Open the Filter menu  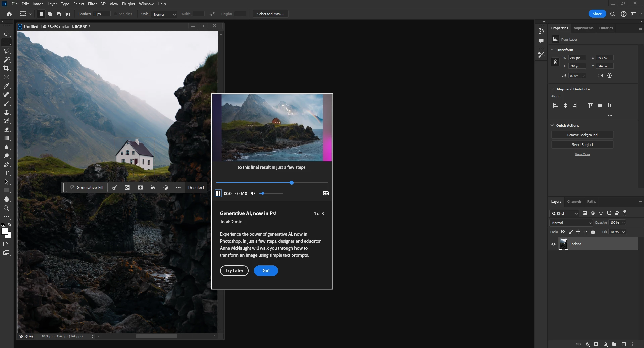(92, 4)
